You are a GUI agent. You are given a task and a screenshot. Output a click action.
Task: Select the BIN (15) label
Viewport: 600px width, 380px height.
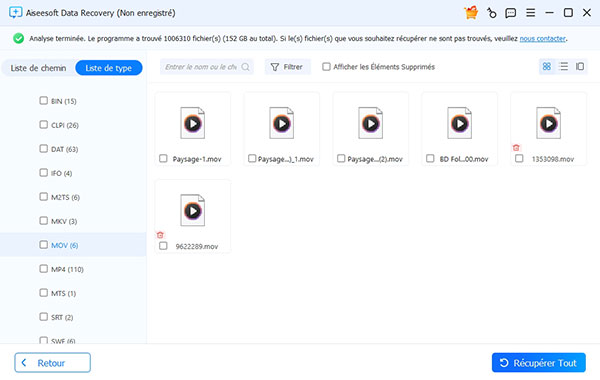click(64, 101)
